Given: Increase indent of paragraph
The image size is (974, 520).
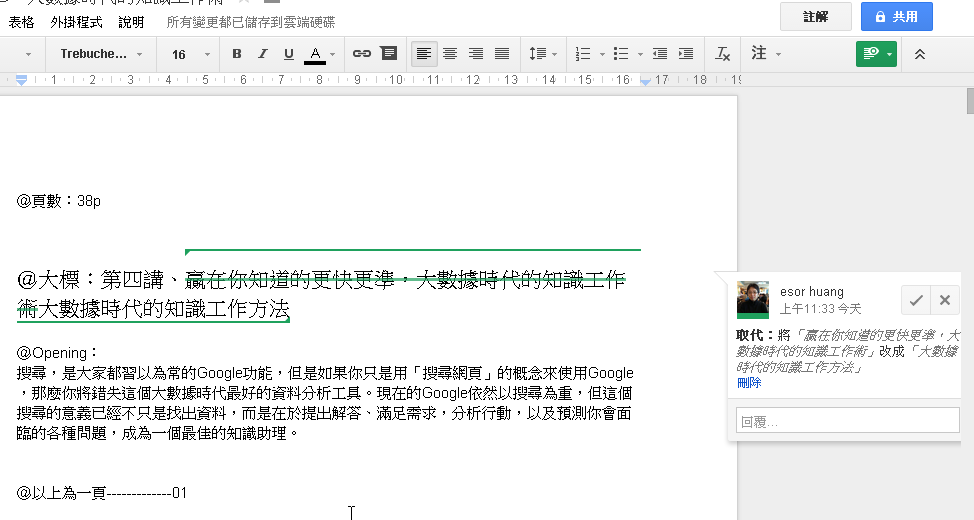Looking at the screenshot, I should coord(686,54).
